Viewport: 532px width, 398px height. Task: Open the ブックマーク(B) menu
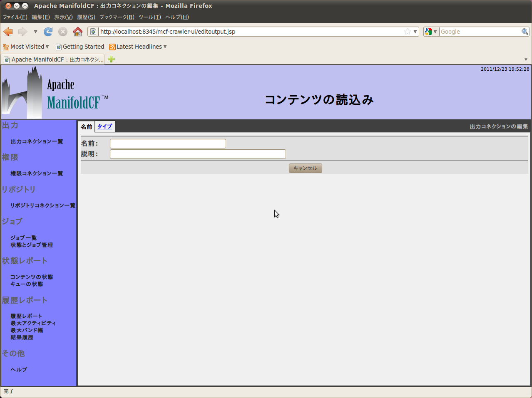pos(117,17)
